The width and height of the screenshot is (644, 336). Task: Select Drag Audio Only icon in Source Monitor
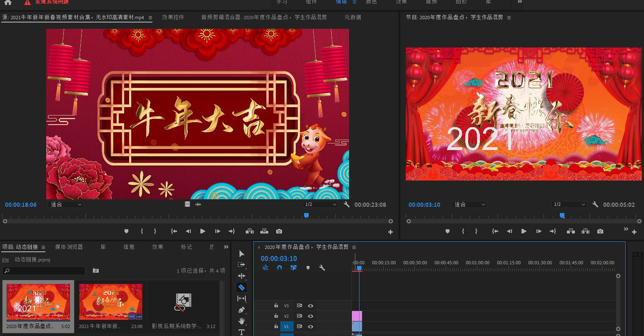[198, 204]
